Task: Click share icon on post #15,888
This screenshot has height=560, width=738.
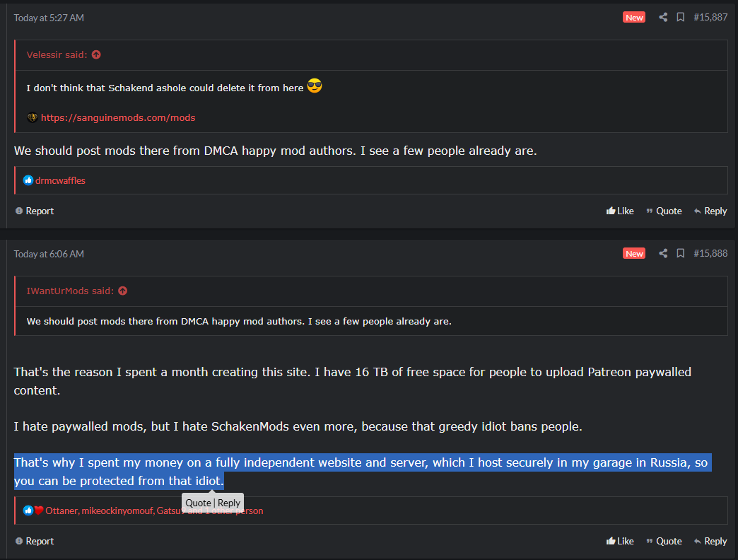Action: (x=663, y=253)
